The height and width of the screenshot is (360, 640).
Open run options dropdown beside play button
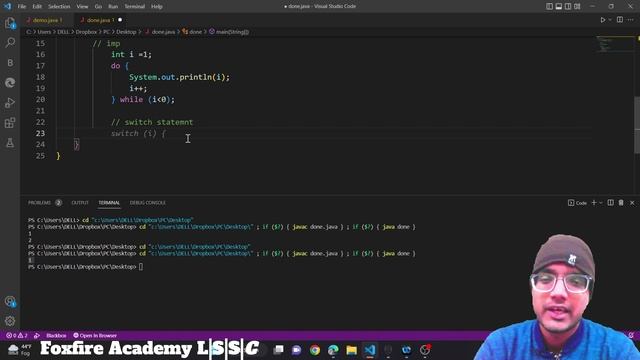click(x=610, y=20)
